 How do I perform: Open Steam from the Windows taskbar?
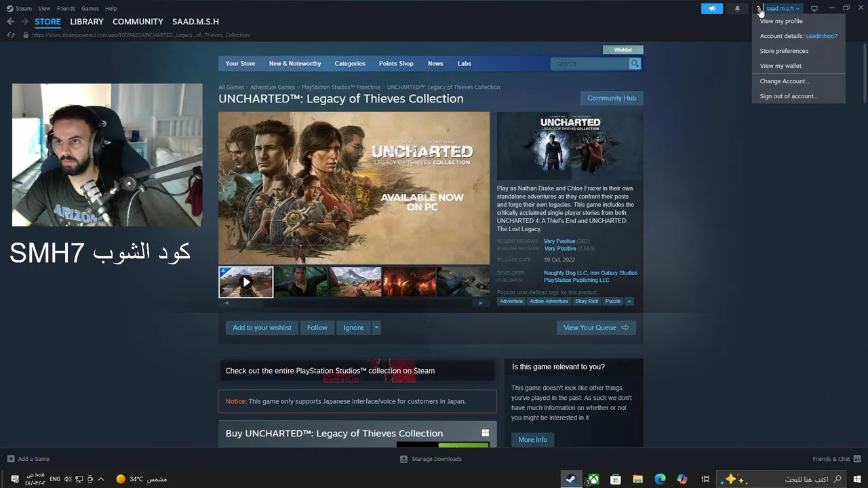click(x=571, y=479)
